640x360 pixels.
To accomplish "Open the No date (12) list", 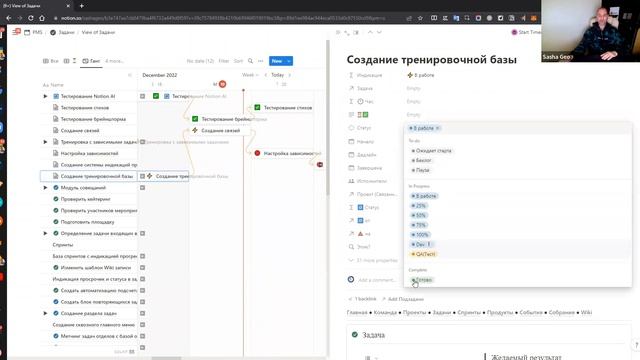I will click(x=200, y=61).
